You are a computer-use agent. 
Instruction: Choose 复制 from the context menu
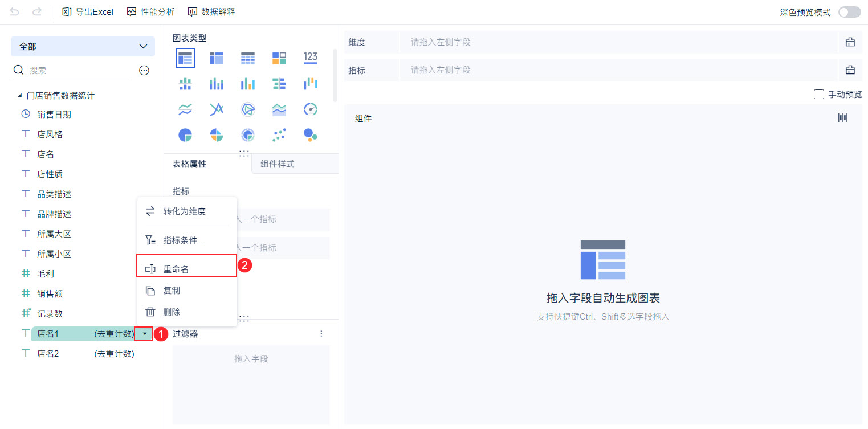click(187, 291)
